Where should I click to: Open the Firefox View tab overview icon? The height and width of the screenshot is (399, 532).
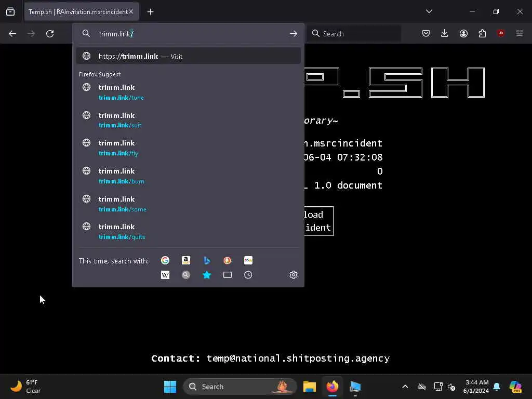tap(10, 12)
